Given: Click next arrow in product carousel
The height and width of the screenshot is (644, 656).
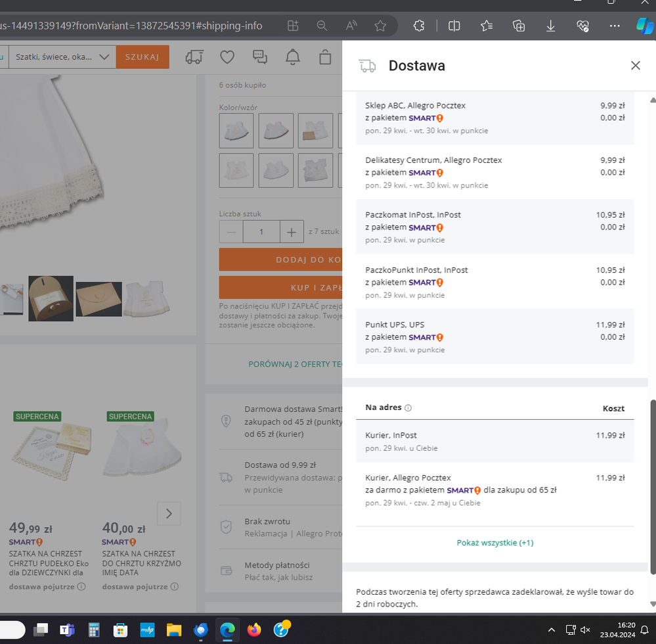Looking at the screenshot, I should (x=169, y=513).
